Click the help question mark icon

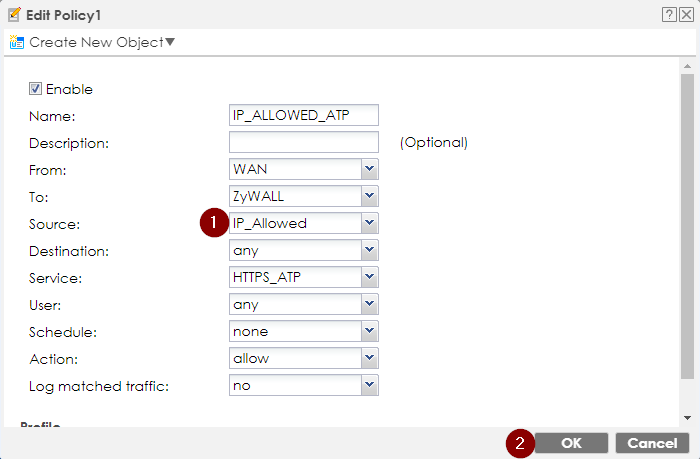[667, 15]
